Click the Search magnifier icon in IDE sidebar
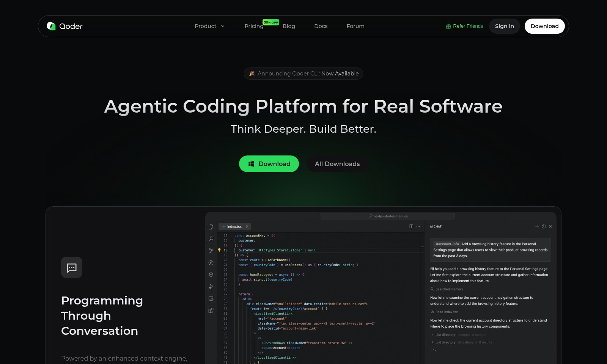 coord(211,239)
